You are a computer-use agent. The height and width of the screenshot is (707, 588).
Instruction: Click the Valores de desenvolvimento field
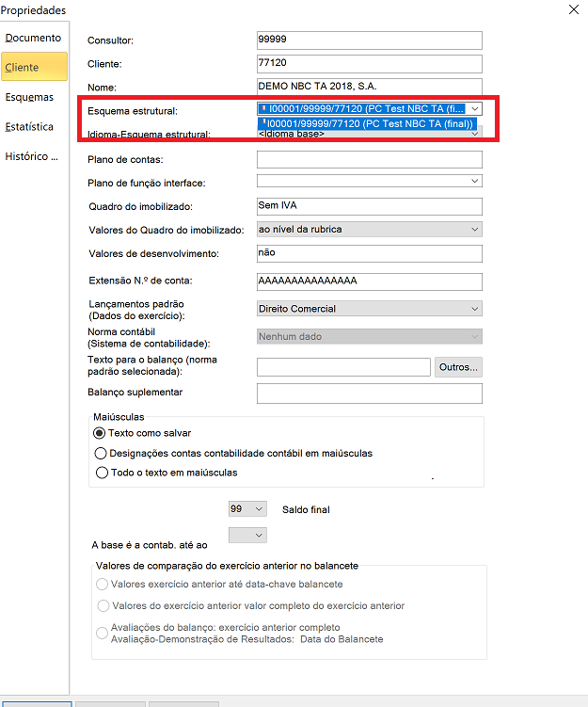point(370,253)
